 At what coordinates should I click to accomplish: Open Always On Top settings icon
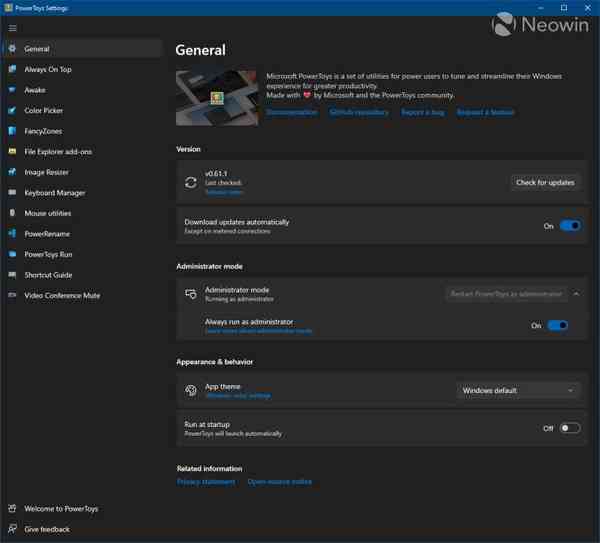pyautogui.click(x=12, y=70)
